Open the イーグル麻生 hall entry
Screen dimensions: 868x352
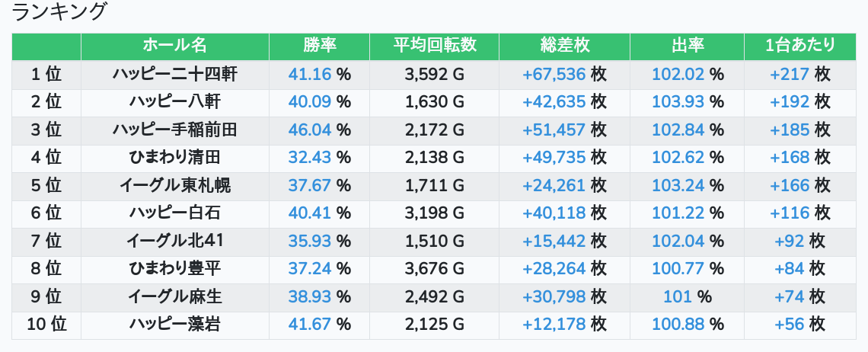[x=174, y=297]
